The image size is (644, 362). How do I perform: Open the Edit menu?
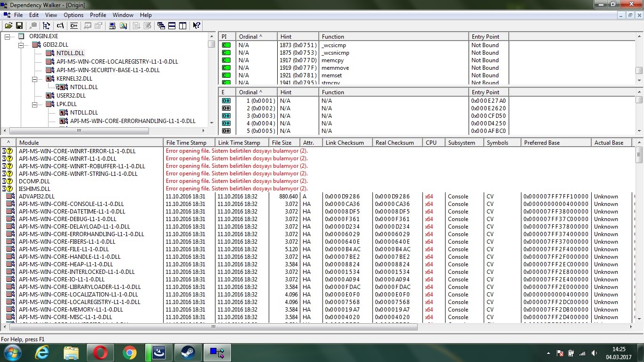pyautogui.click(x=34, y=15)
